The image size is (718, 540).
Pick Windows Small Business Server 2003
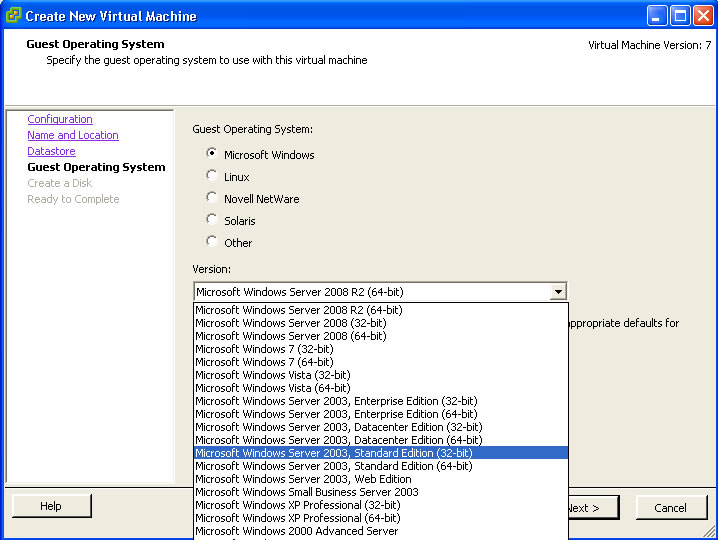[381, 492]
